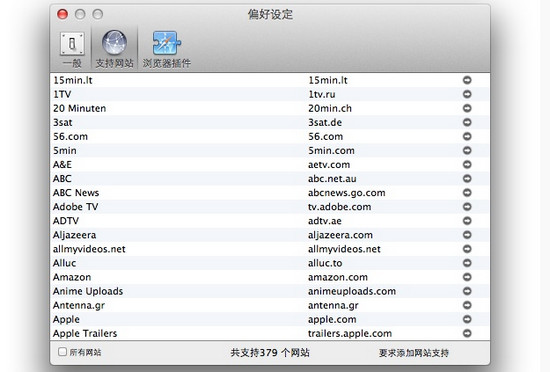Image resolution: width=550 pixels, height=372 pixels.
Task: Click the remove icon for allmyvideos.net row
Action: click(467, 249)
